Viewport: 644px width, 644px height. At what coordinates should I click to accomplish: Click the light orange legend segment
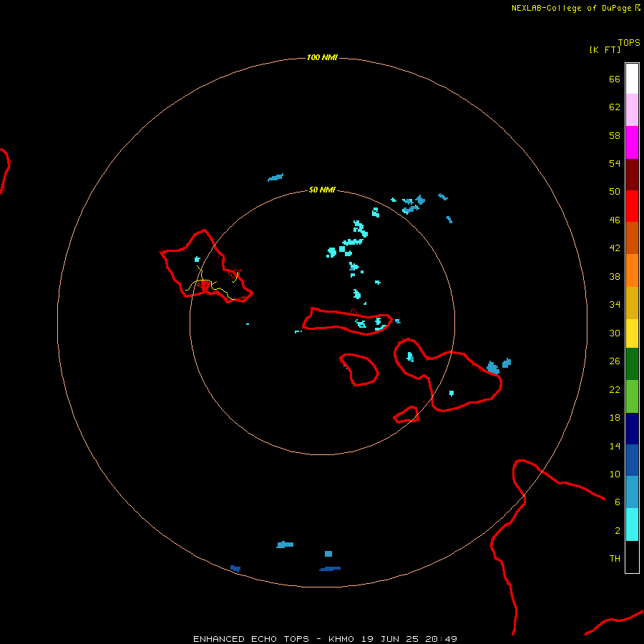pos(632,270)
